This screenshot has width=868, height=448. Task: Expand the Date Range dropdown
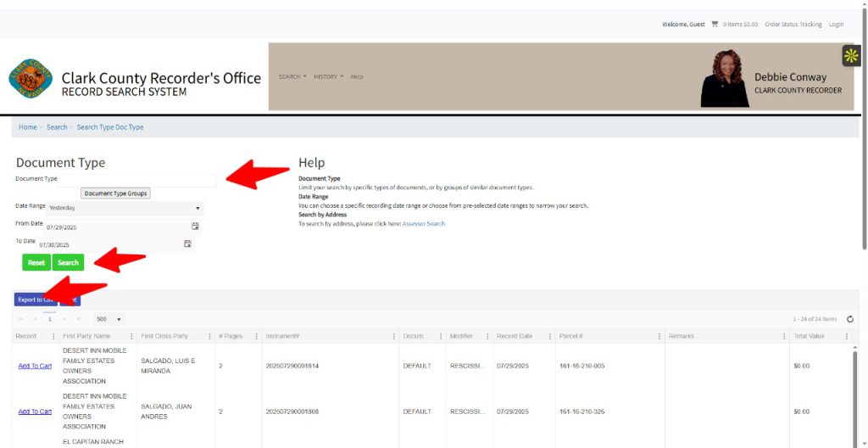198,208
